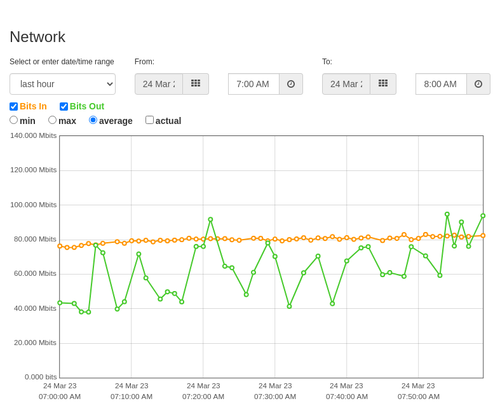Select the max radio button
500x403 pixels.
[x=52, y=120]
